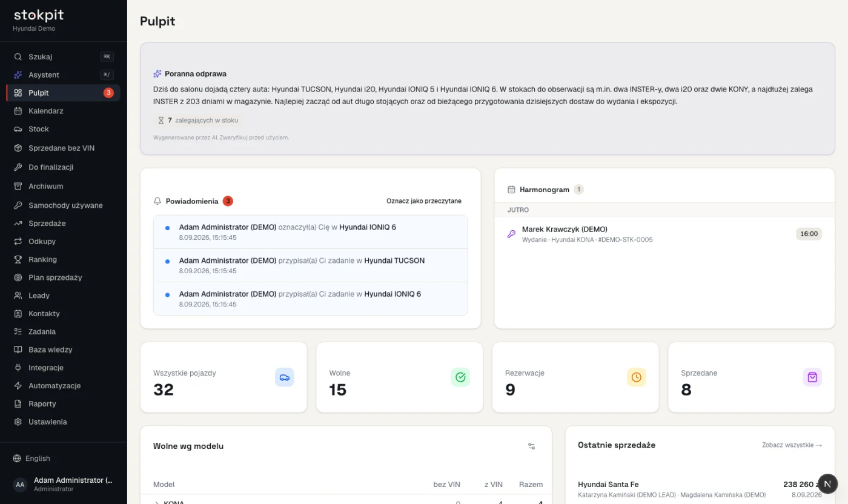Click the 7 zalegających w stoku chip
848x504 pixels.
coord(197,121)
